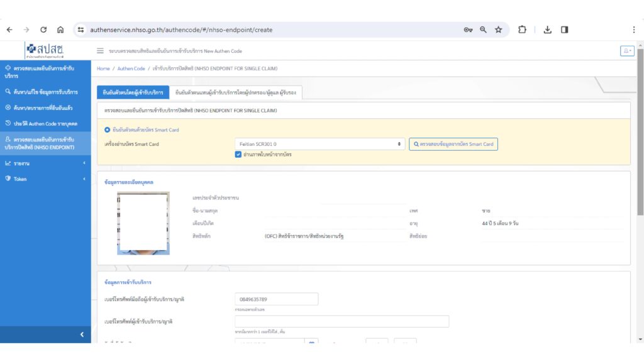Open browser downloads icon
The height and width of the screenshot is (362, 644).
pos(547,30)
